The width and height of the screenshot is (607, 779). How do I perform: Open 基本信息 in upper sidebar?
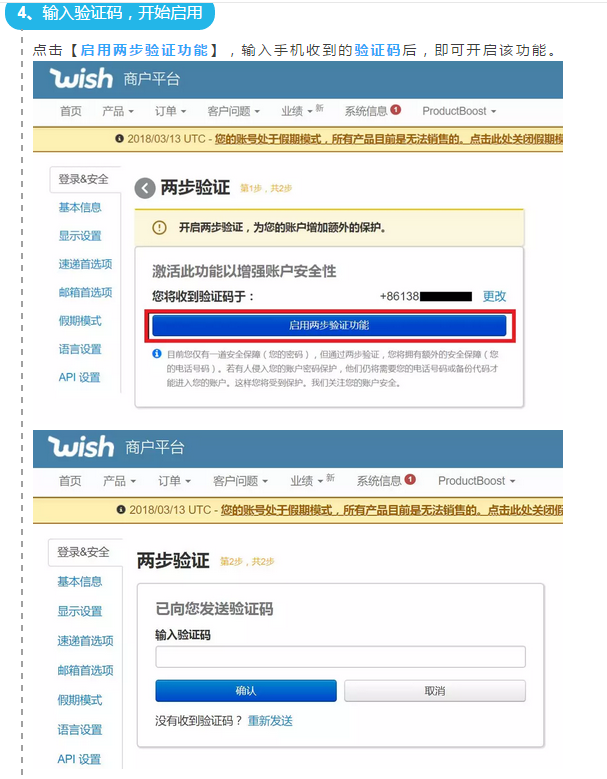(x=80, y=207)
